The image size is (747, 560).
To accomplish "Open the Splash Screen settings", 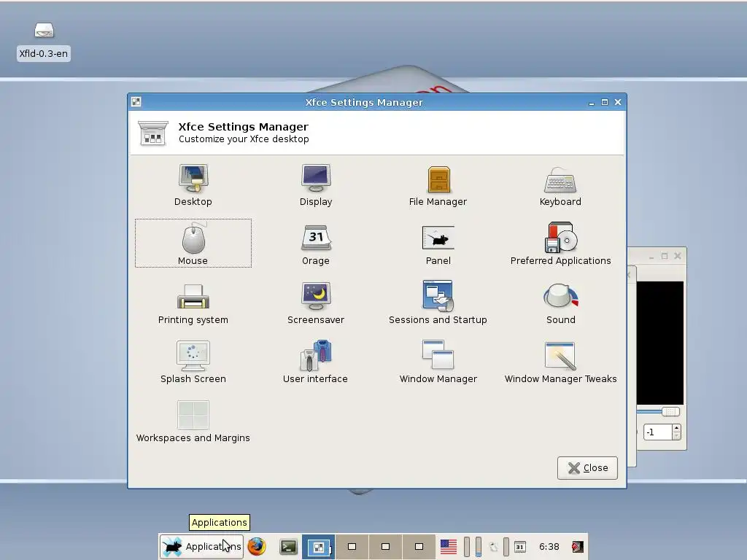I will [193, 363].
